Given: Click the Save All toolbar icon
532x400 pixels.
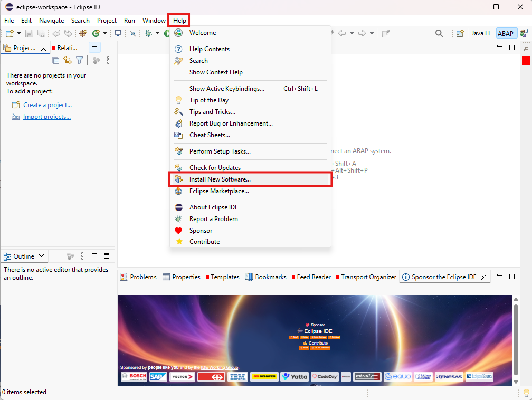Looking at the screenshot, I should click(x=41, y=33).
